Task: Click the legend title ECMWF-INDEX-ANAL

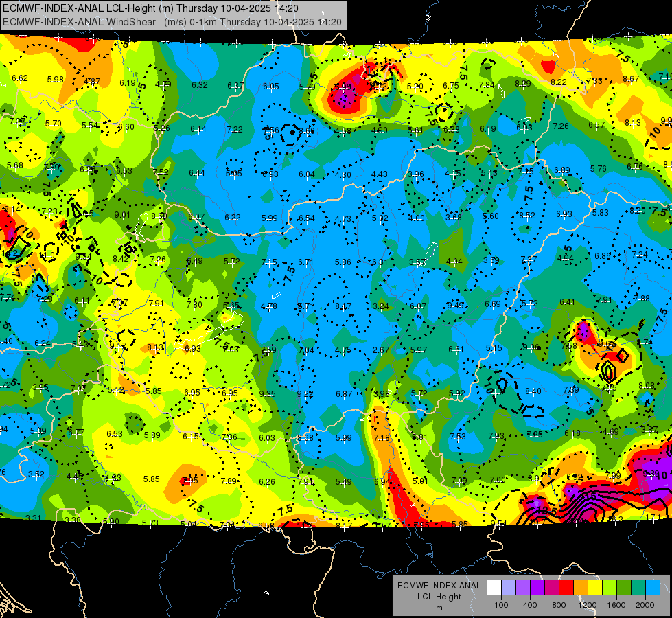Action: [439, 586]
